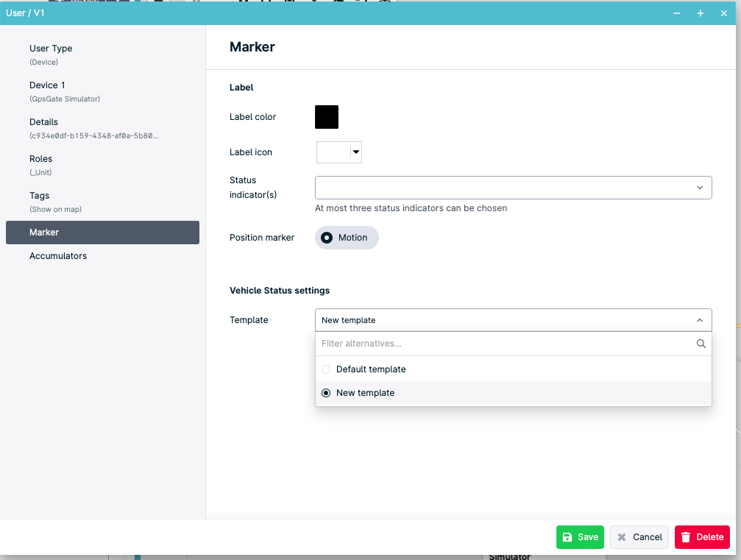
Task: Click the search icon in the filter box
Action: pyautogui.click(x=701, y=344)
